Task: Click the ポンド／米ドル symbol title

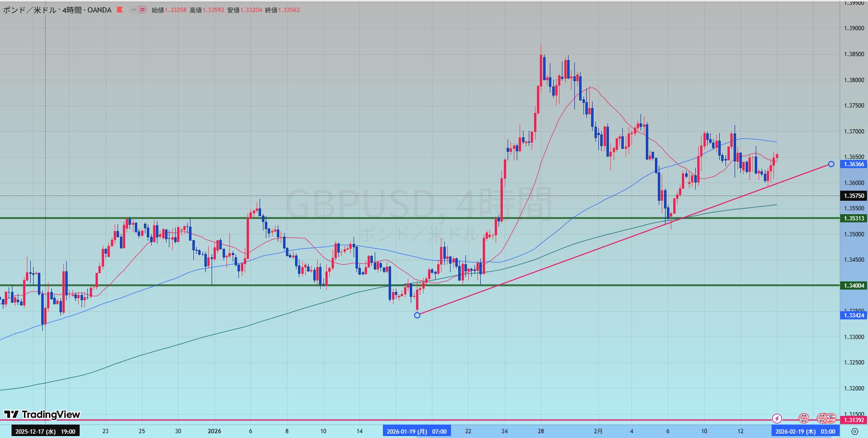Action: tap(30, 10)
